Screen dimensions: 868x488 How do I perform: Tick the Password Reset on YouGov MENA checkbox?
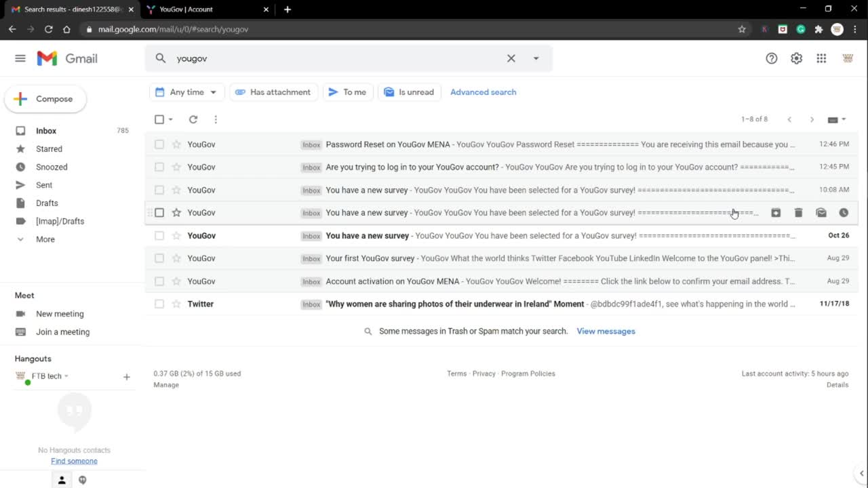click(x=159, y=144)
